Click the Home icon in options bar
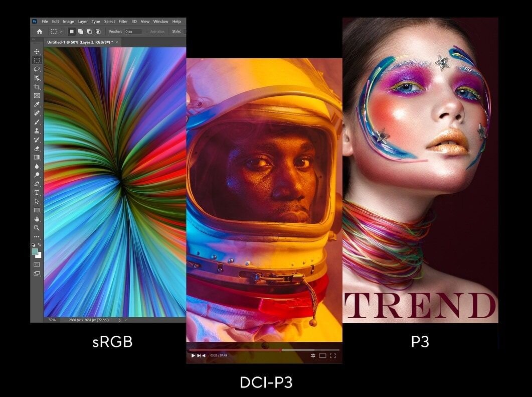 pos(40,31)
